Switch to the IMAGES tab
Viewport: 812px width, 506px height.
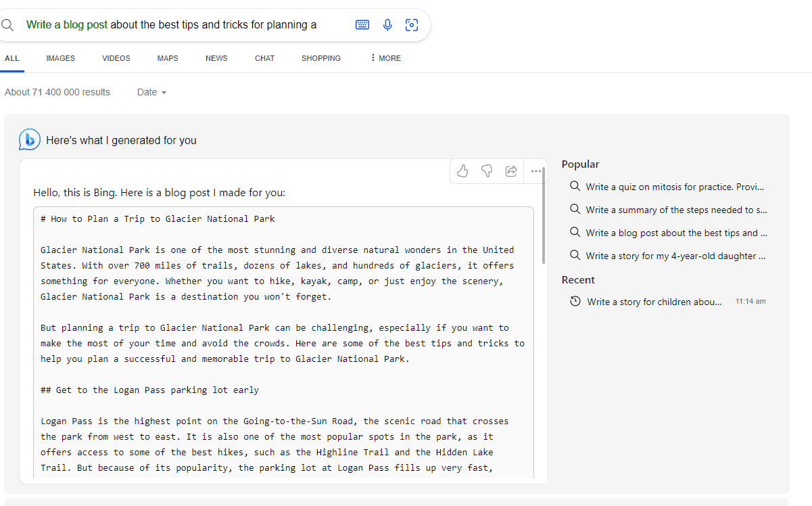(61, 58)
